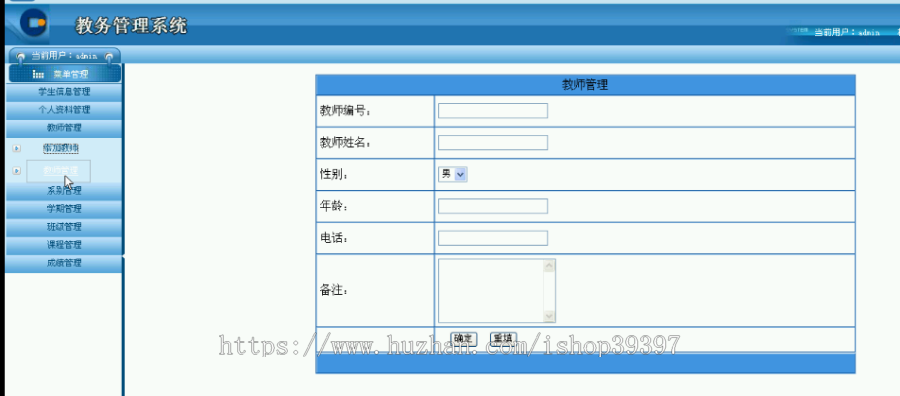Image resolution: width=900 pixels, height=396 pixels.
Task: Click the 菜单管理 header bar
Action: coord(65,73)
